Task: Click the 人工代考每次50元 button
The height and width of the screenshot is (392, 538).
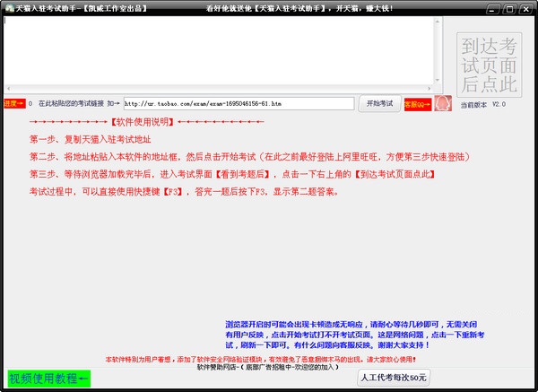Action: click(x=394, y=378)
